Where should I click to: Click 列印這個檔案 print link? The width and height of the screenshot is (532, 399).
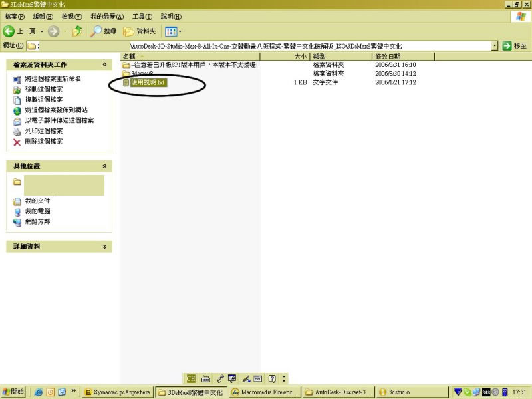[x=44, y=131]
